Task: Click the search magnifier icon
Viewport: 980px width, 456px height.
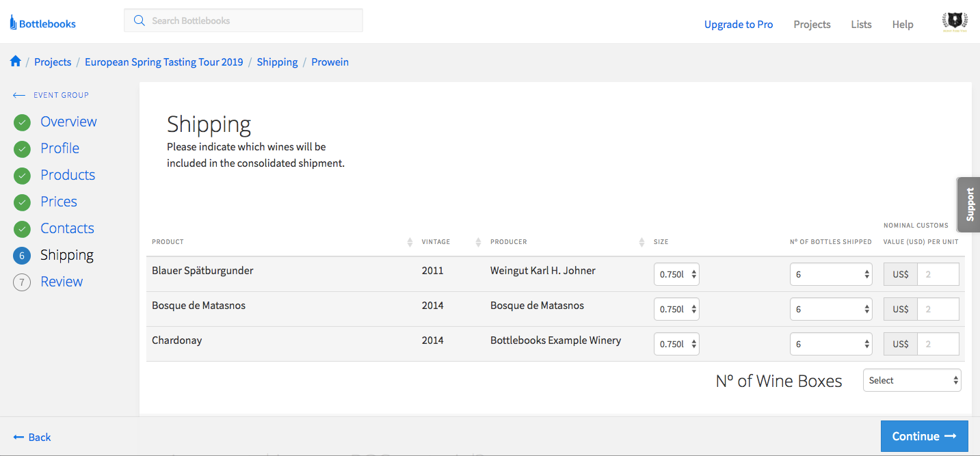Action: tap(140, 21)
